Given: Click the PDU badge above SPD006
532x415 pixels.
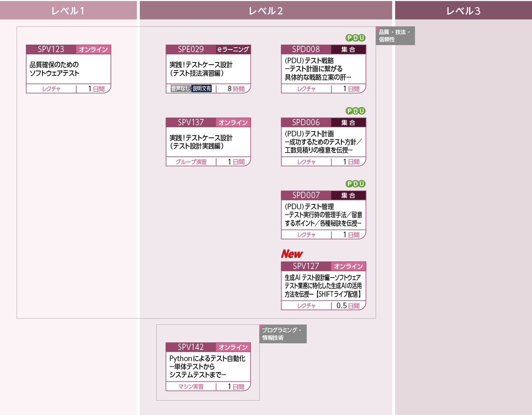Looking at the screenshot, I should [355, 111].
